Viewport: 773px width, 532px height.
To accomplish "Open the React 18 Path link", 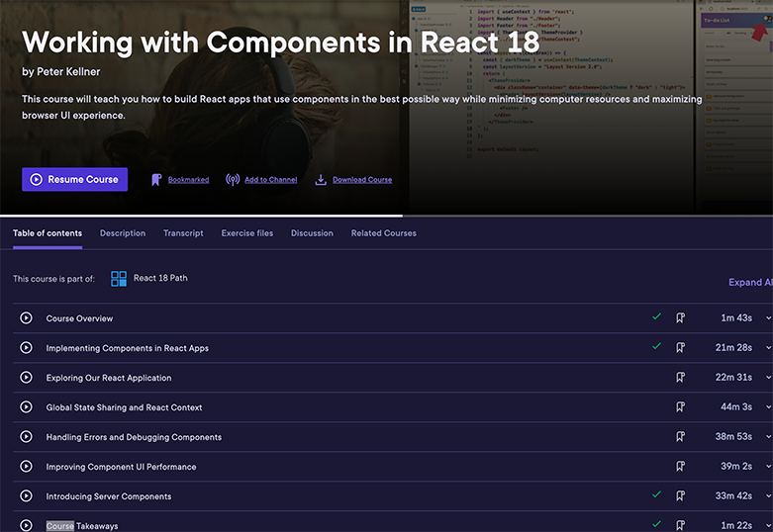I will pyautogui.click(x=160, y=278).
